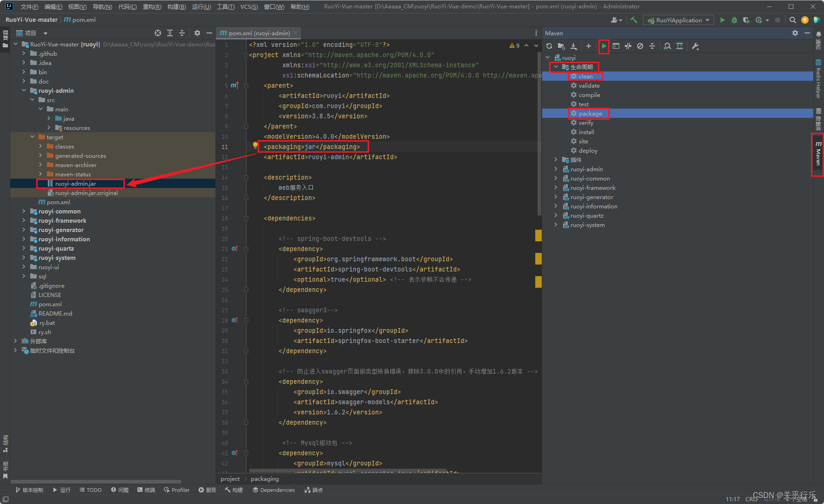Click the Project panel horizontal scrollbar
824x504 pixels.
(x=96, y=482)
